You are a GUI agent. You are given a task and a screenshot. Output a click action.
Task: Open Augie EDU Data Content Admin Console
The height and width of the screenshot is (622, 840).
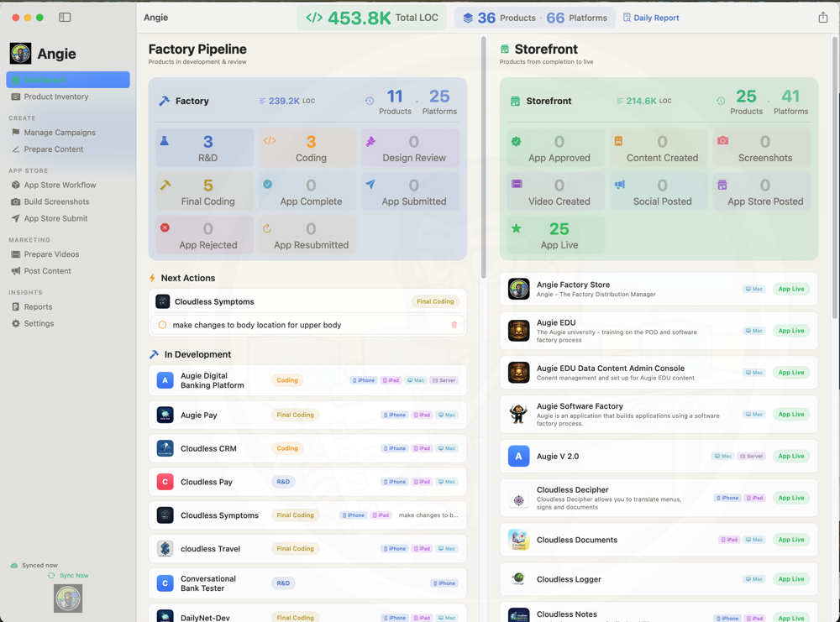pos(659,373)
